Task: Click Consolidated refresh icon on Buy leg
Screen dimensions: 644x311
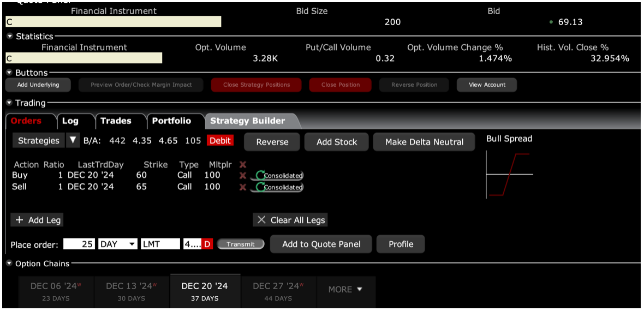Action: 260,176
